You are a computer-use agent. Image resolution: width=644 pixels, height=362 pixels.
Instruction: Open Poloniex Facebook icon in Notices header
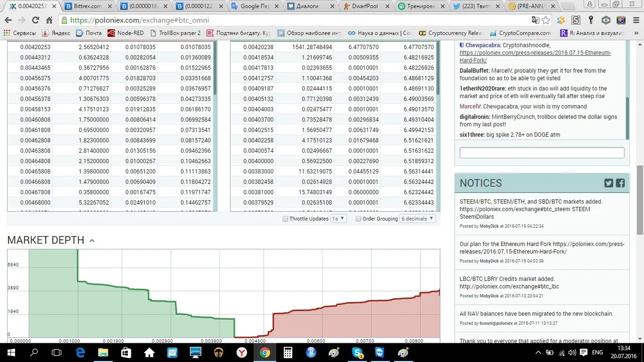[x=620, y=183]
